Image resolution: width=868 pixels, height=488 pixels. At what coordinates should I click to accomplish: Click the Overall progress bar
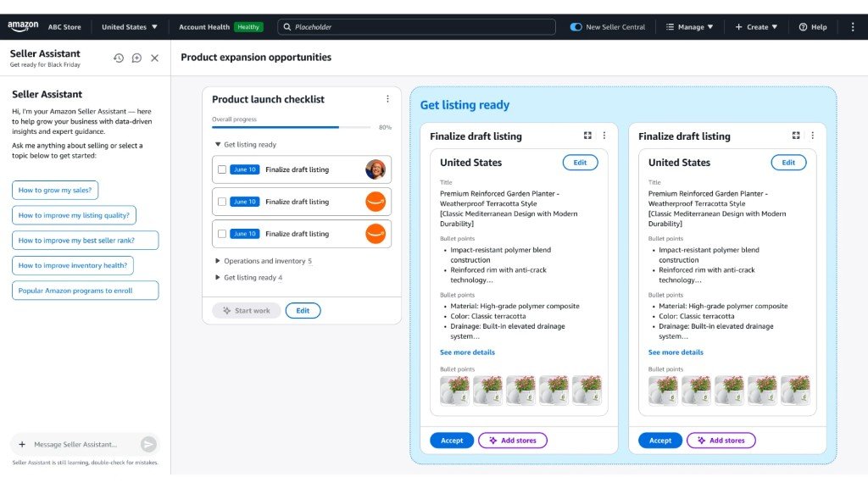[292, 127]
